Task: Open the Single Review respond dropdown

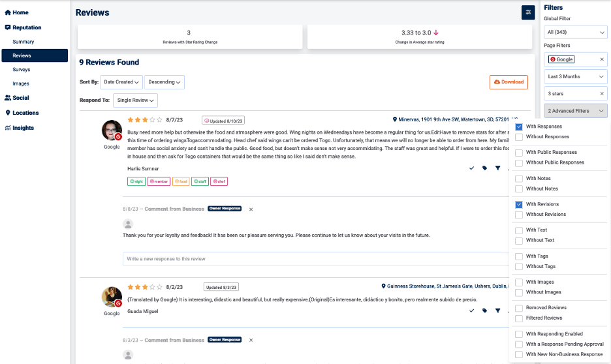Action: pos(135,100)
